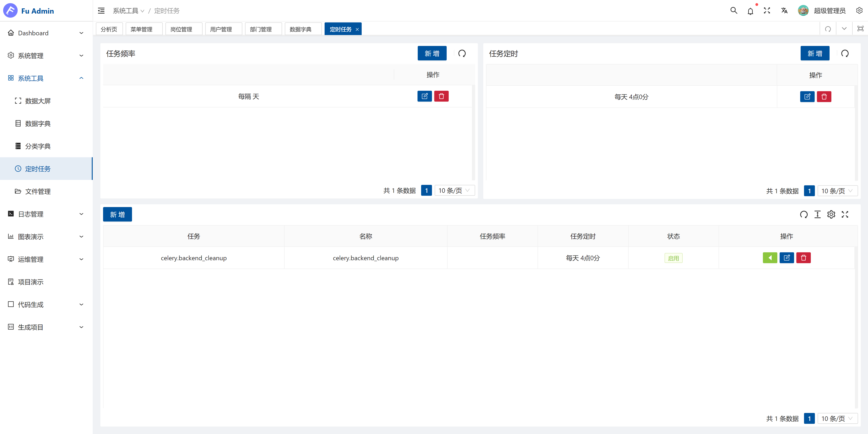The image size is (868, 434).
Task: Open the 10 条/页 dropdown in 任务频率 panel
Action: (454, 191)
